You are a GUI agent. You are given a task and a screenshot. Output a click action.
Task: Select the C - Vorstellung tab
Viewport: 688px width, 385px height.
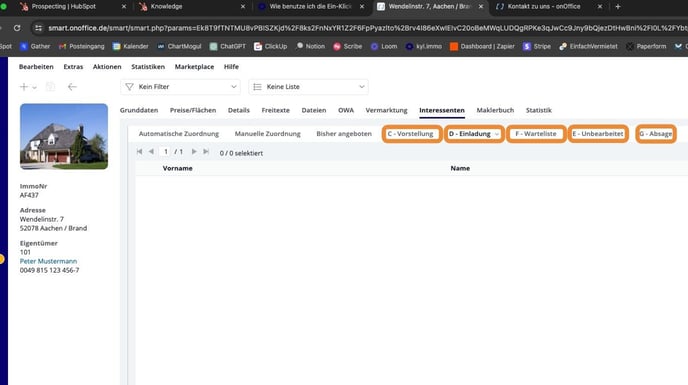pyautogui.click(x=411, y=134)
